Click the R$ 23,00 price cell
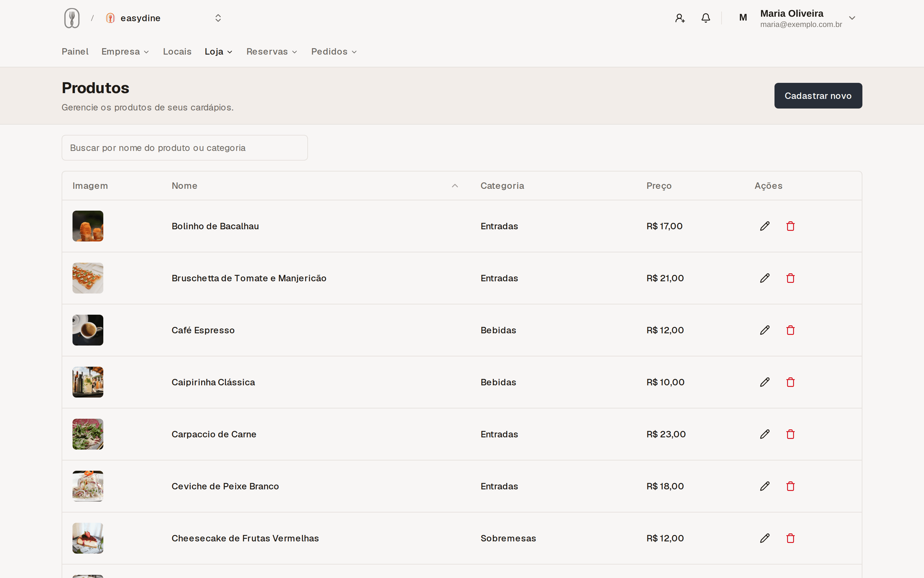 point(666,434)
